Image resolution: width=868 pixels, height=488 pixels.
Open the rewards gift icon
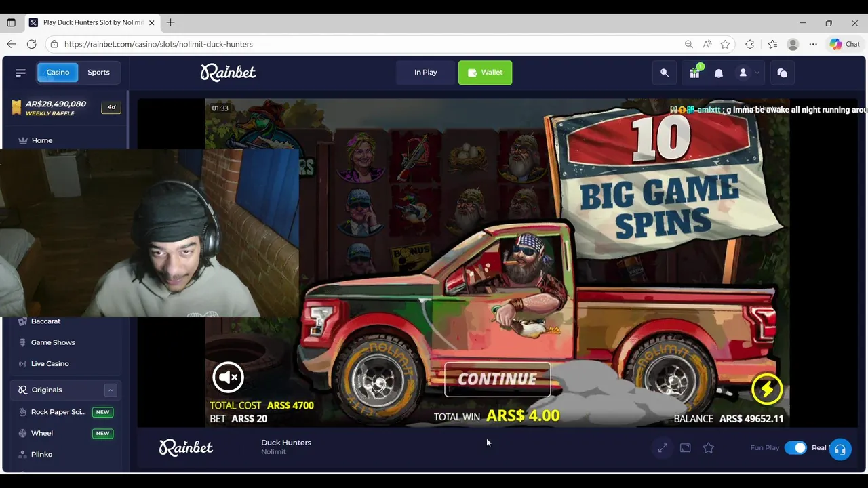[x=694, y=73]
